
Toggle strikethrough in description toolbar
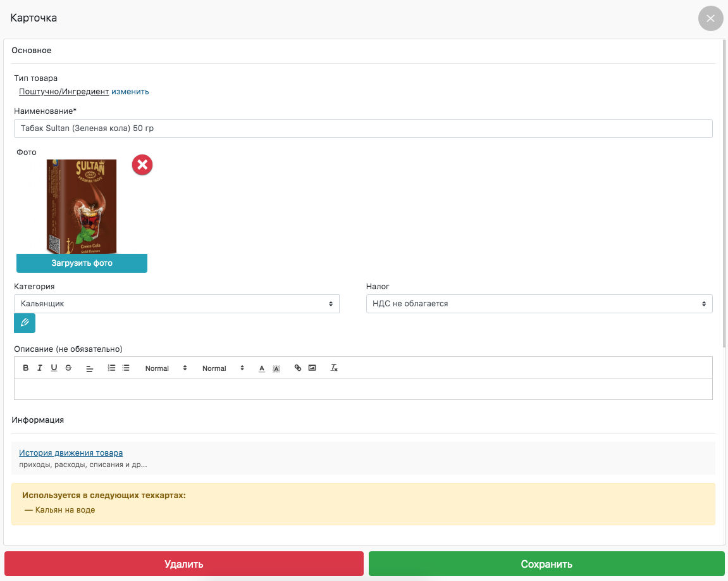tap(68, 368)
